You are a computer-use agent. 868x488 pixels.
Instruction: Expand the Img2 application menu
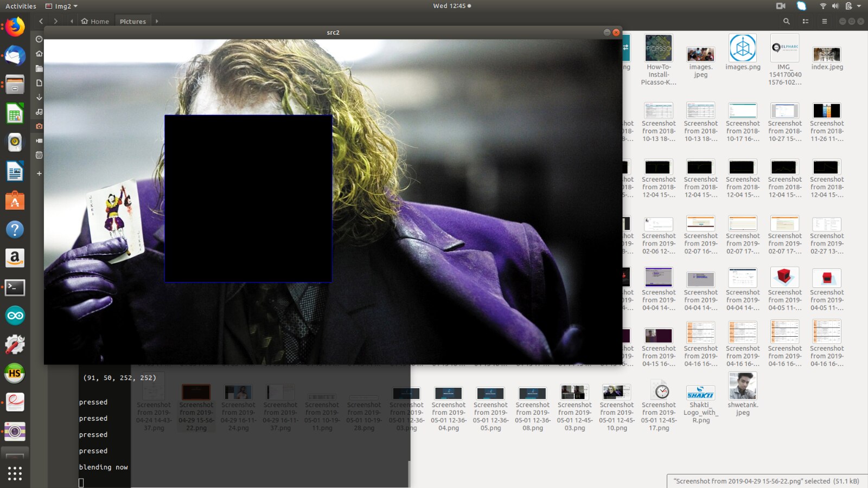coord(62,6)
